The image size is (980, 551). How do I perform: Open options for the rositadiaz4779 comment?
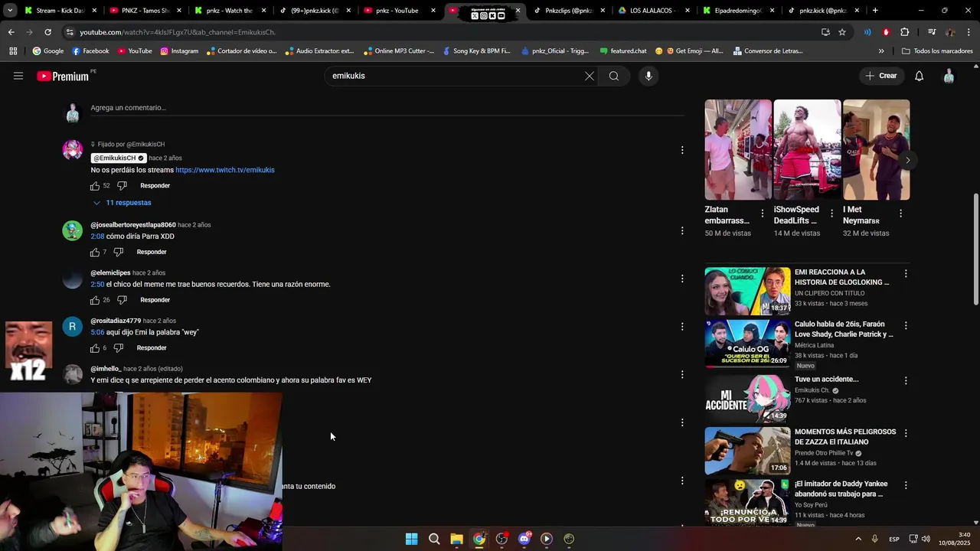click(x=682, y=327)
